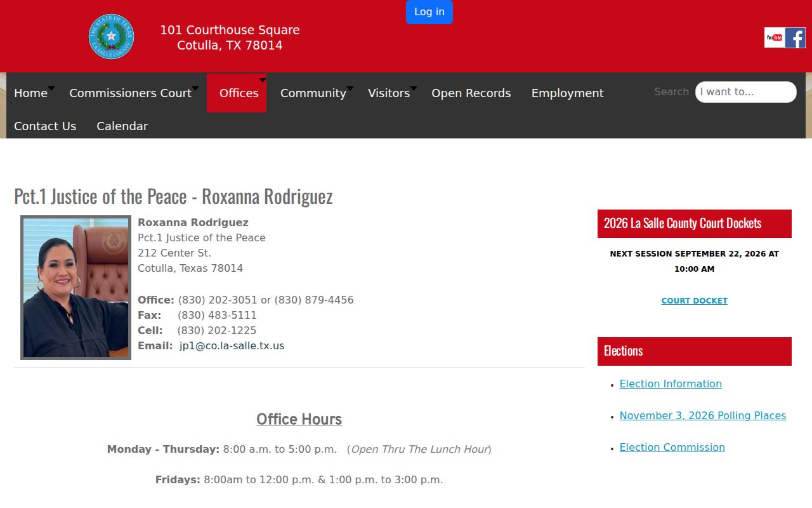Select the office phone '(830) 202-3051'
Image resolution: width=812 pixels, height=508 pixels.
[218, 300]
